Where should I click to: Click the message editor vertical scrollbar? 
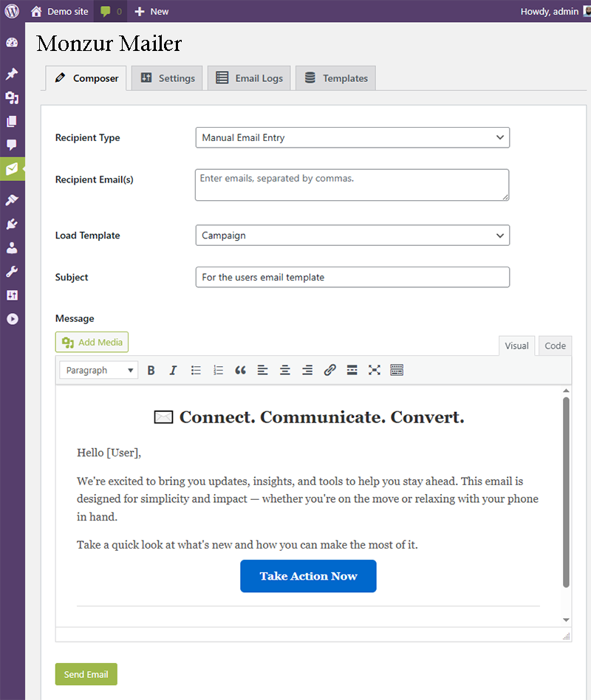pyautogui.click(x=566, y=492)
